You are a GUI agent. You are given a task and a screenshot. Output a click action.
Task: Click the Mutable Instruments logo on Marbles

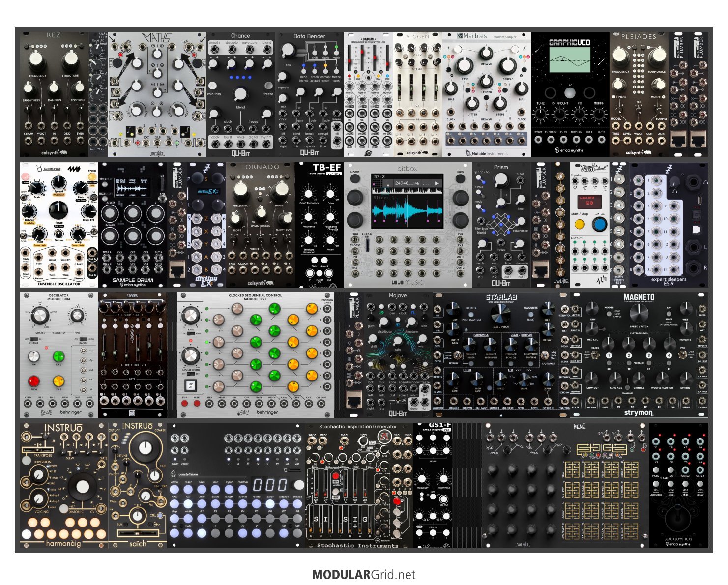(486, 153)
